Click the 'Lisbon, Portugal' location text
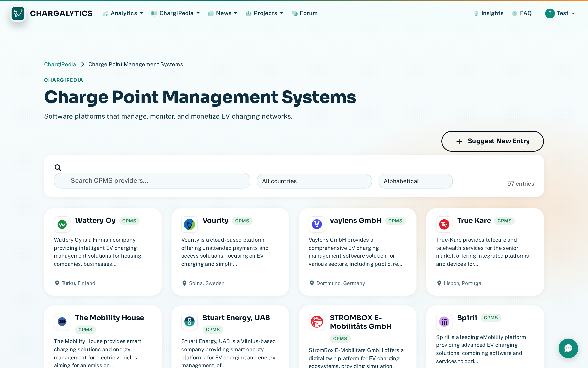Viewport: 588px width, 368px height. 463,283
